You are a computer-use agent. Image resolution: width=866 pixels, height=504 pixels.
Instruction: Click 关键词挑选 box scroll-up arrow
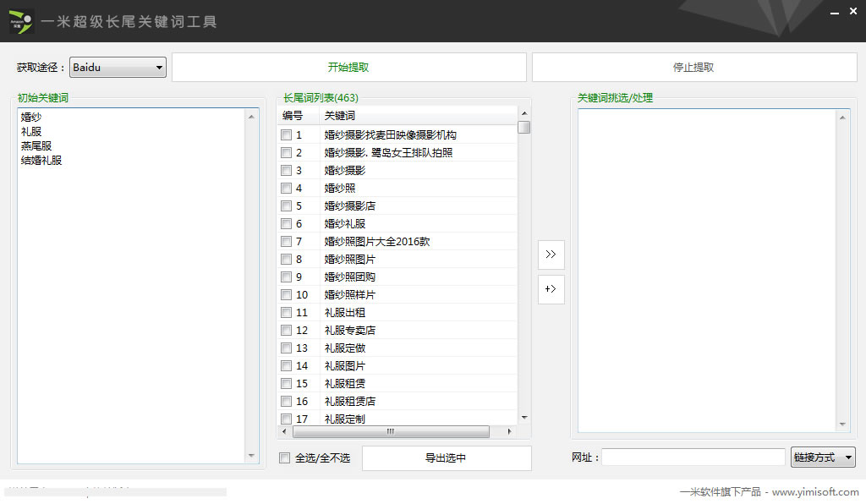(843, 118)
